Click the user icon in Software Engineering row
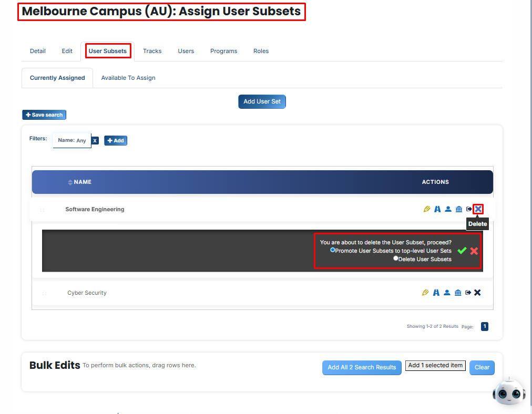Image resolution: width=532 pixels, height=414 pixels. pos(448,209)
